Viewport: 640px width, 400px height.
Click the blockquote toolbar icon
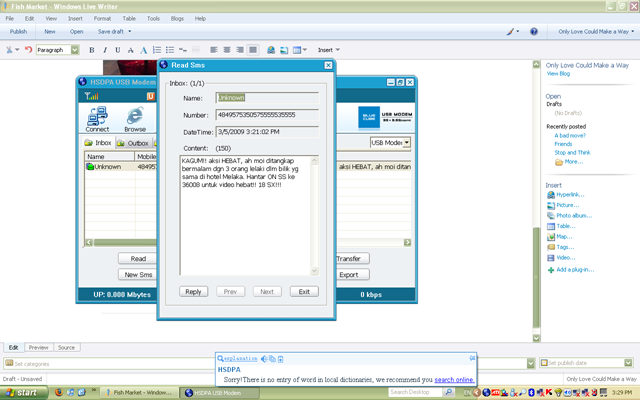click(x=183, y=50)
